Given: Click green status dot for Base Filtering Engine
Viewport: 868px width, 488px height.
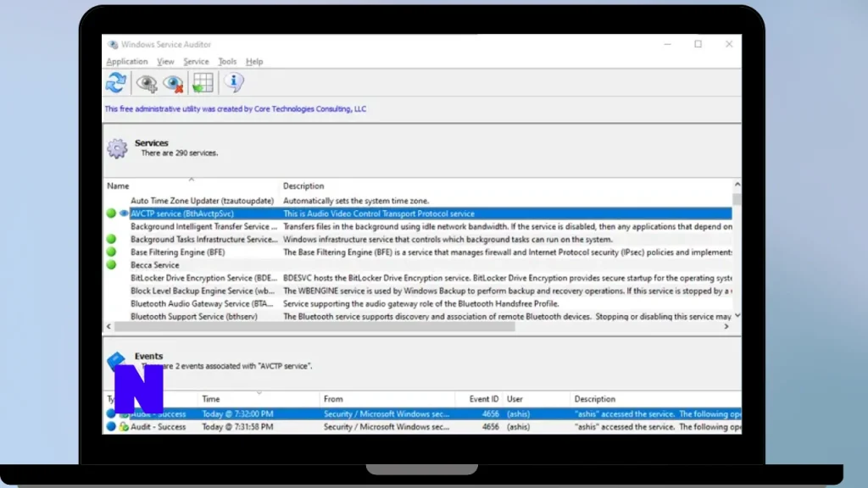Looking at the screenshot, I should [111, 252].
